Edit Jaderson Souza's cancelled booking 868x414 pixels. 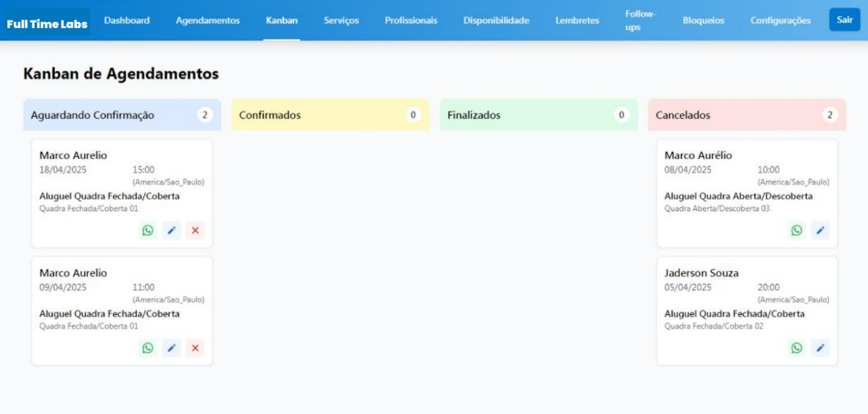820,348
